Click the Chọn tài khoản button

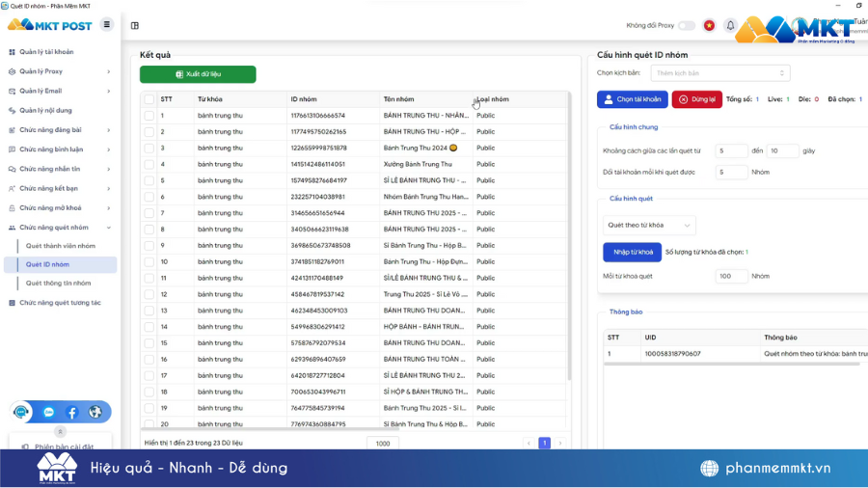pos(632,99)
